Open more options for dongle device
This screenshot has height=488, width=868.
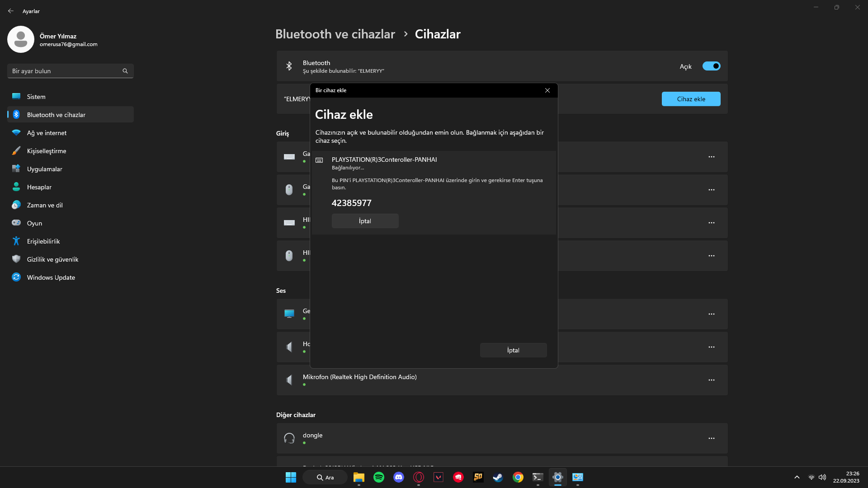click(711, 438)
